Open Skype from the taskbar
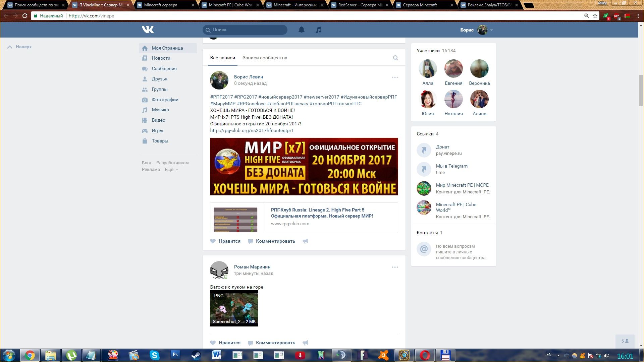Screen dimensions: 644x362 tap(154, 355)
